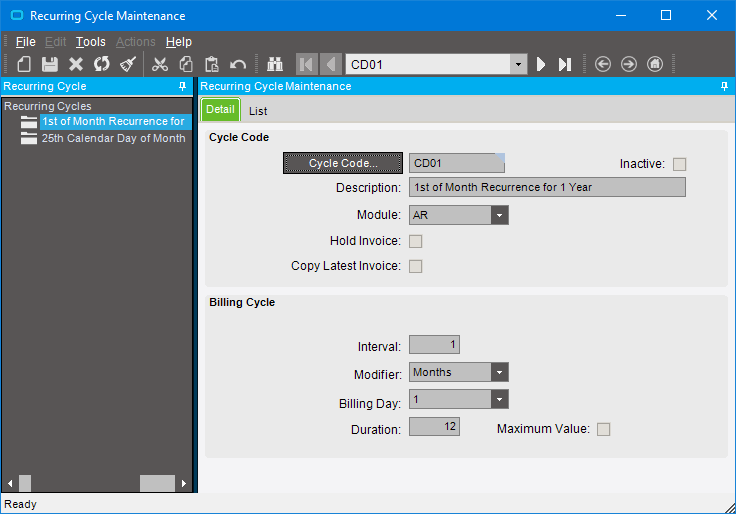Click the app icon in the title bar
Image resolution: width=736 pixels, height=514 pixels.
(17, 15)
